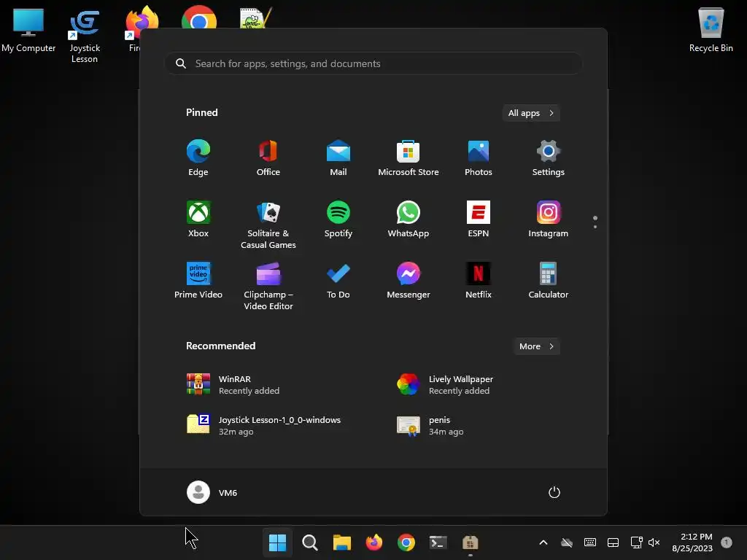747x560 pixels.
Task: Launch the Xbox app
Action: click(198, 219)
